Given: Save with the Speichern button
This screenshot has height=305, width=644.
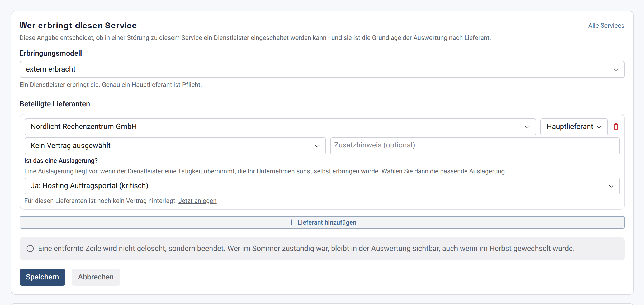Looking at the screenshot, I should pos(42,277).
